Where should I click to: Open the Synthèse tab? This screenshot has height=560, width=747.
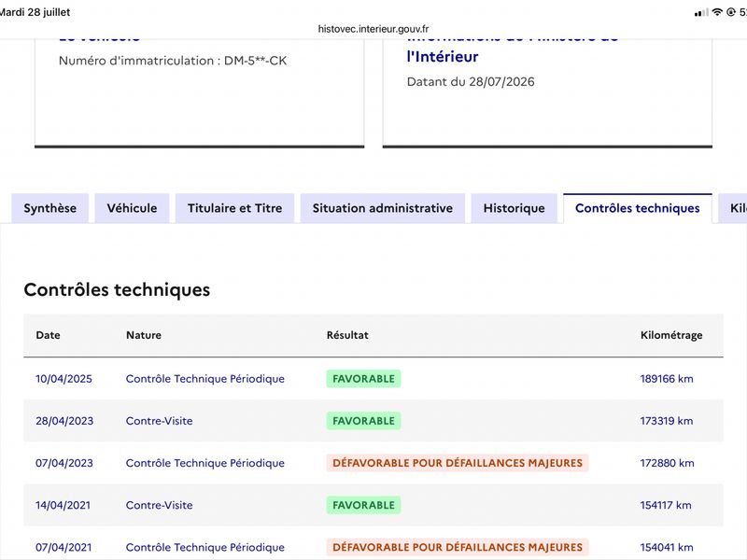click(x=50, y=208)
